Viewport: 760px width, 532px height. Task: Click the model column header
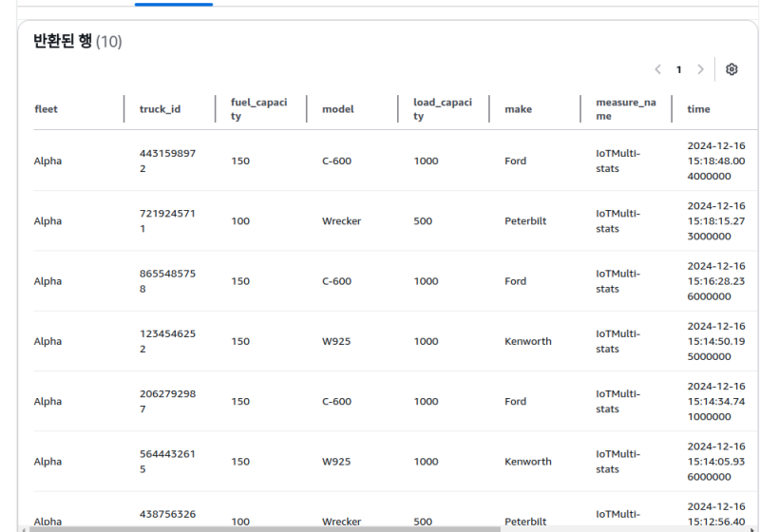click(x=337, y=109)
